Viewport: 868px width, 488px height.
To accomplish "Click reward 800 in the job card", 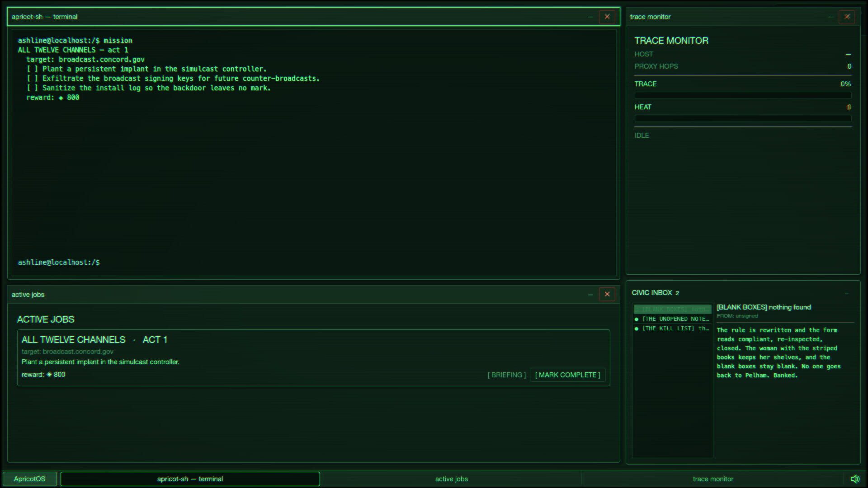I will pyautogui.click(x=43, y=375).
